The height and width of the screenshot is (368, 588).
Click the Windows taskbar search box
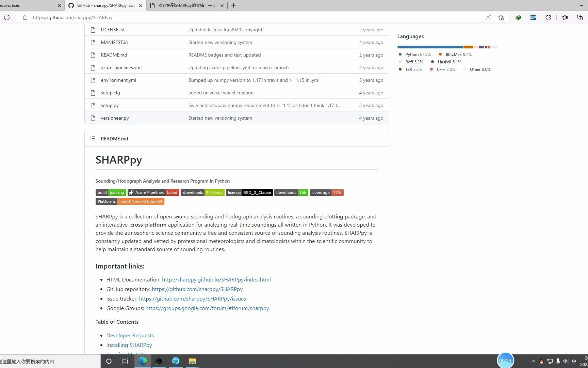[50, 361]
